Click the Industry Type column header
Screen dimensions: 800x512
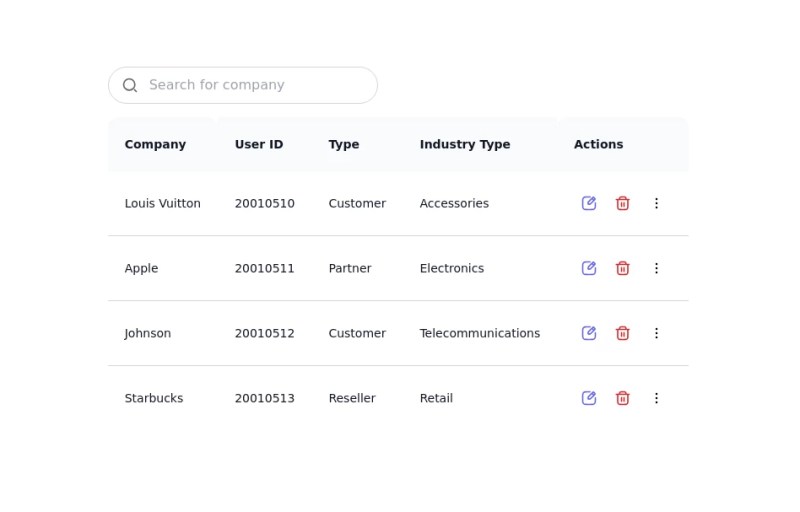click(x=465, y=144)
